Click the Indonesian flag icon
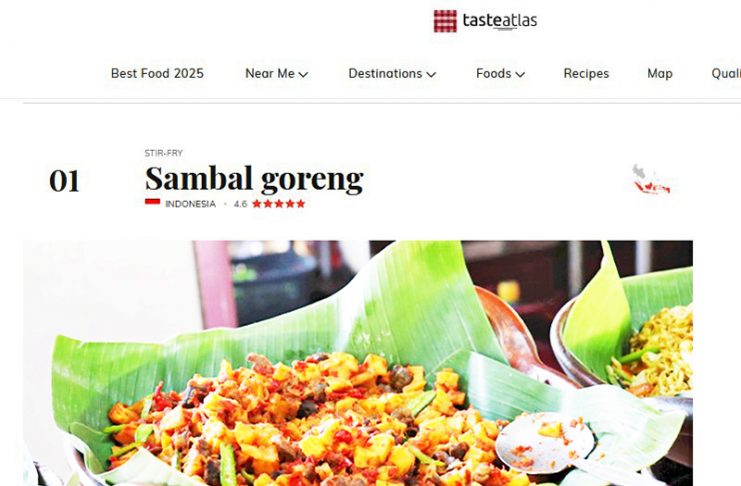This screenshot has width=741, height=486. tap(152, 202)
